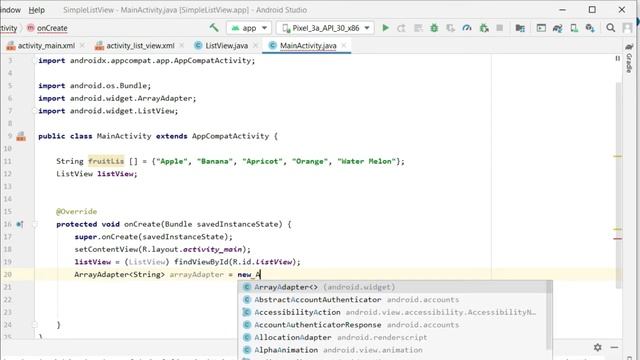Screen dimensions: 640x360
Task: Open the Profile app gauge icon
Action: click(x=467, y=28)
